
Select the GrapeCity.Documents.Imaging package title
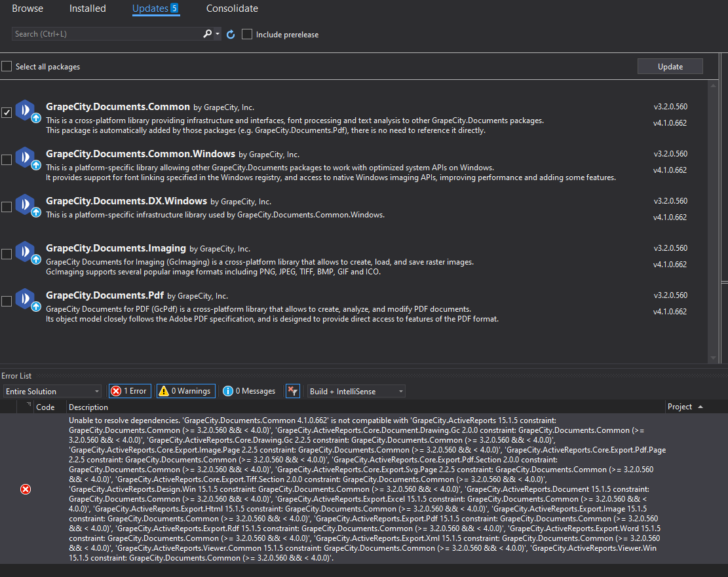[x=115, y=248]
